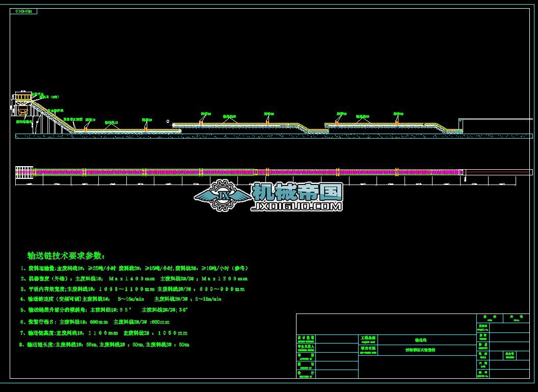This screenshot has height=392, width=538.
Task: Click the 紧急停止装置 annotation label
Action: coord(72,119)
